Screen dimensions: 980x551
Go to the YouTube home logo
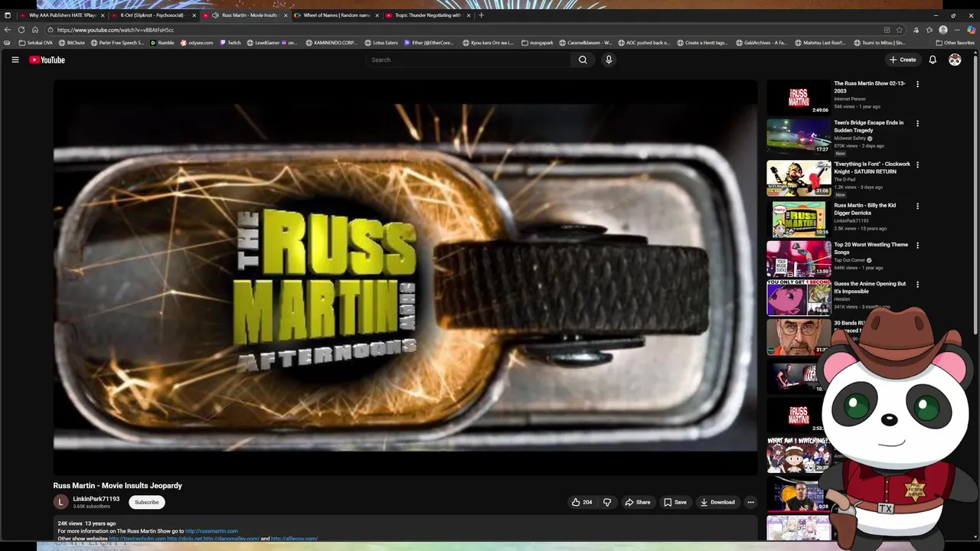[47, 60]
